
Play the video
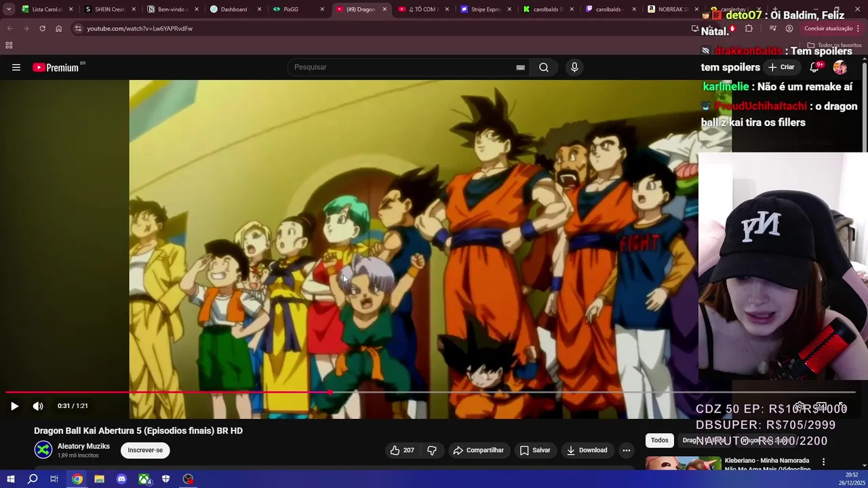[14, 406]
